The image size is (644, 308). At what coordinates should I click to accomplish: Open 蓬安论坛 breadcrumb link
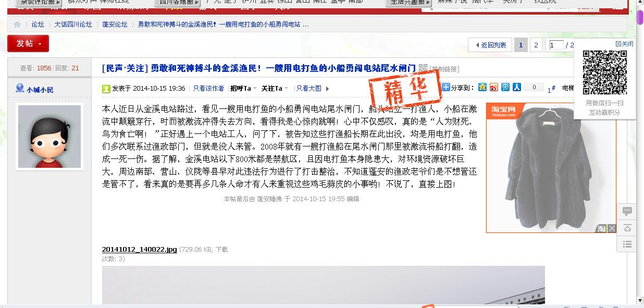point(115,24)
